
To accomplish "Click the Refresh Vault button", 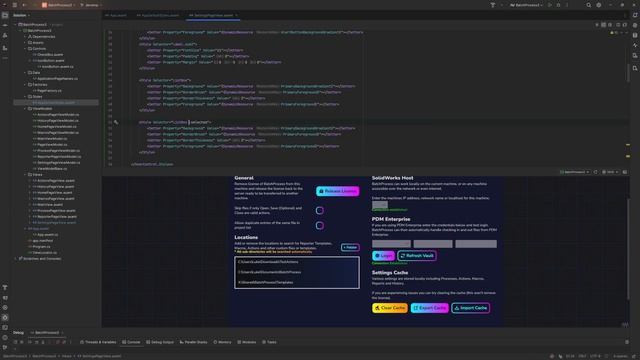I will [417, 256].
